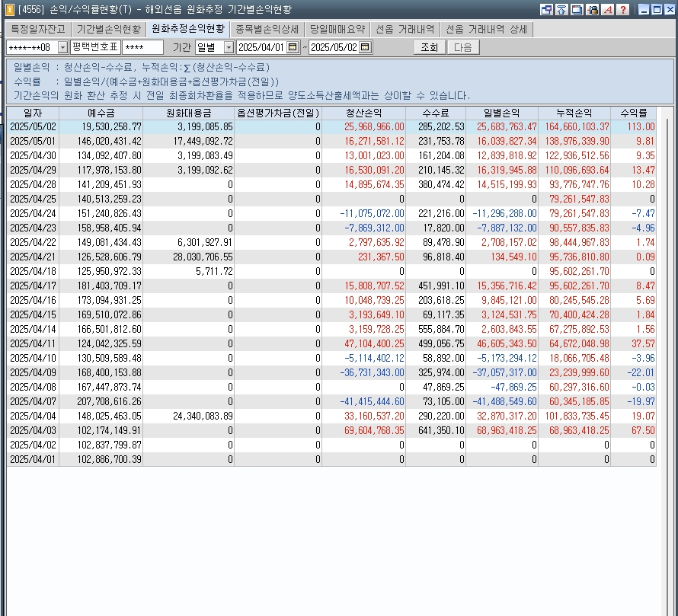Click the 옵션평가차금(전일) column header

(278, 113)
